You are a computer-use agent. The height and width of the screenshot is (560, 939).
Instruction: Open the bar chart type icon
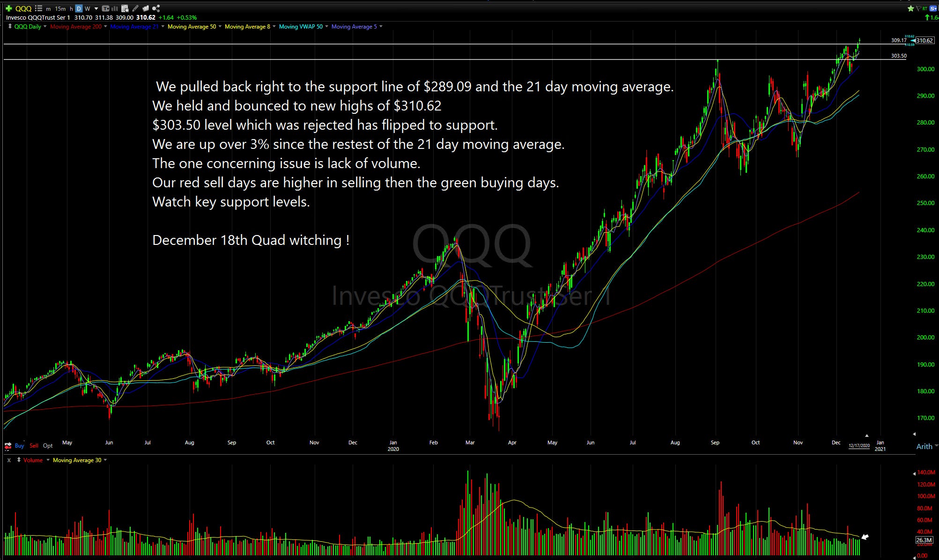click(x=115, y=8)
